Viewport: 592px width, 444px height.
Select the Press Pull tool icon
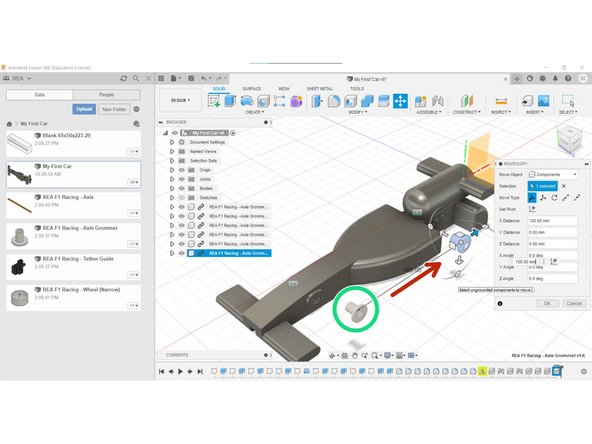(x=317, y=101)
